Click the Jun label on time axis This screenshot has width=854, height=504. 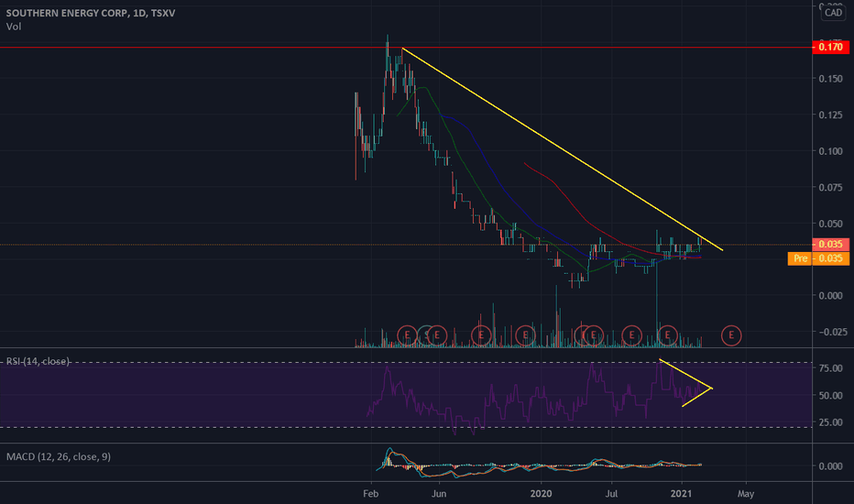[438, 494]
